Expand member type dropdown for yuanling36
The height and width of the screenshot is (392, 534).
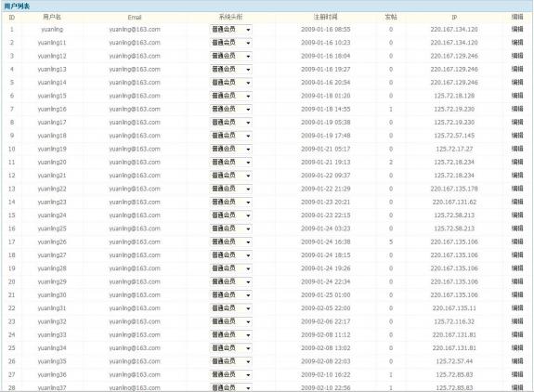click(231, 375)
